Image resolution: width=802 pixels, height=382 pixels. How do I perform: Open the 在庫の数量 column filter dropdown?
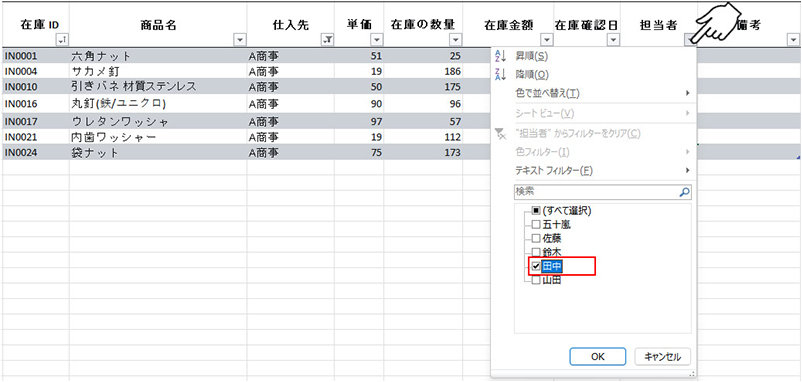456,40
